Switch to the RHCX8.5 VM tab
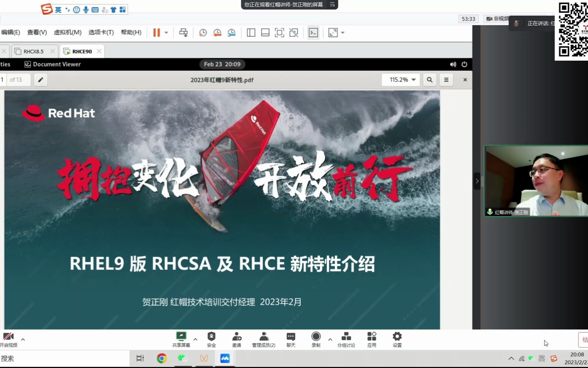 click(33, 51)
